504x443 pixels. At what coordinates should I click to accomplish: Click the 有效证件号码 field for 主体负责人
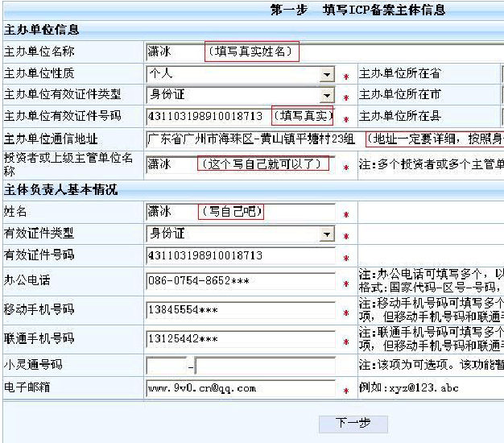(x=240, y=255)
